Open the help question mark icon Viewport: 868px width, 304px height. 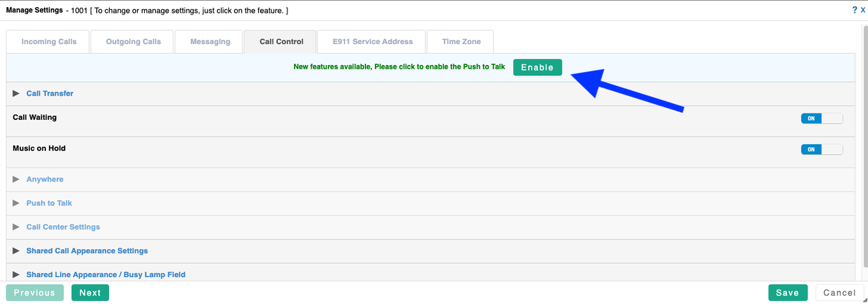(x=855, y=10)
